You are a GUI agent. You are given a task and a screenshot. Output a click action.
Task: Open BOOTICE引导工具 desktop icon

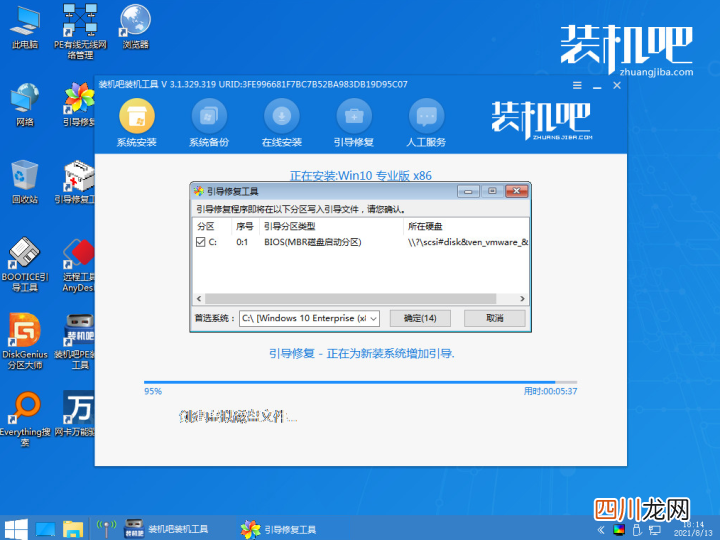click(x=25, y=264)
